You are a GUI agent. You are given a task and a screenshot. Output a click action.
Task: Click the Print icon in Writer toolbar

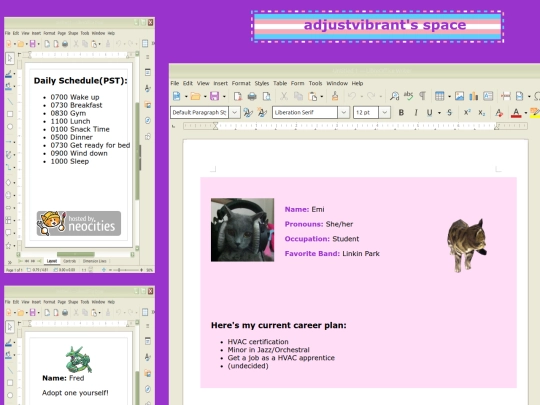pos(252,96)
